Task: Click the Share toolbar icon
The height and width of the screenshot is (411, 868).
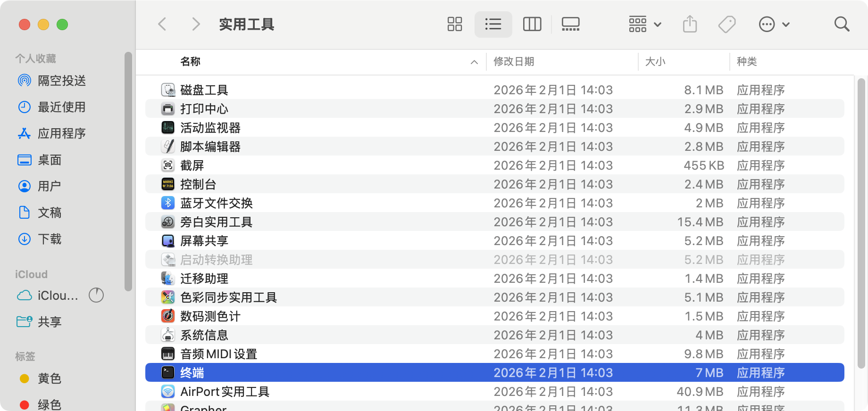Action: [x=690, y=24]
